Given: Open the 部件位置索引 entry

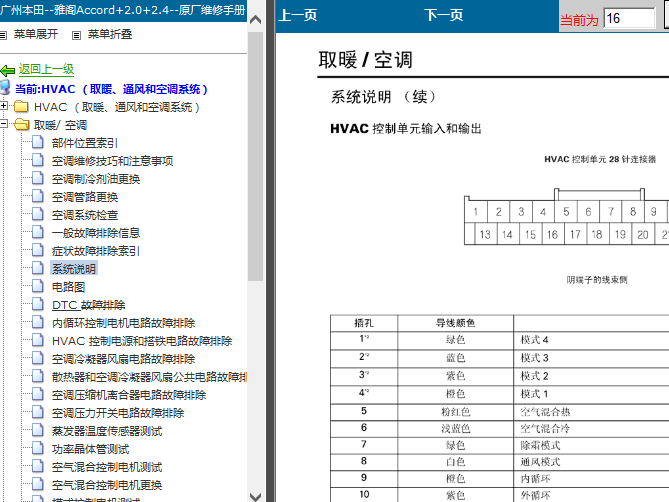Looking at the screenshot, I should 85,143.
